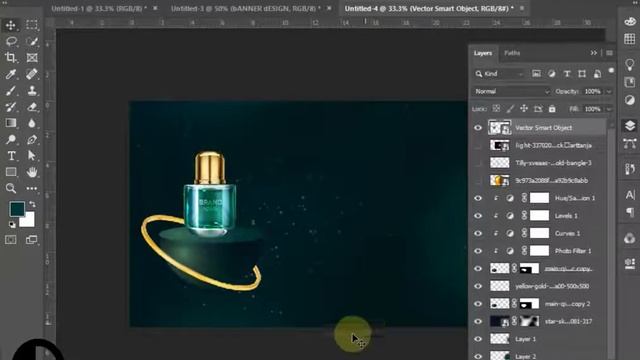The image size is (640, 360).
Task: Open the Normal blend mode dropdown
Action: coord(512,91)
